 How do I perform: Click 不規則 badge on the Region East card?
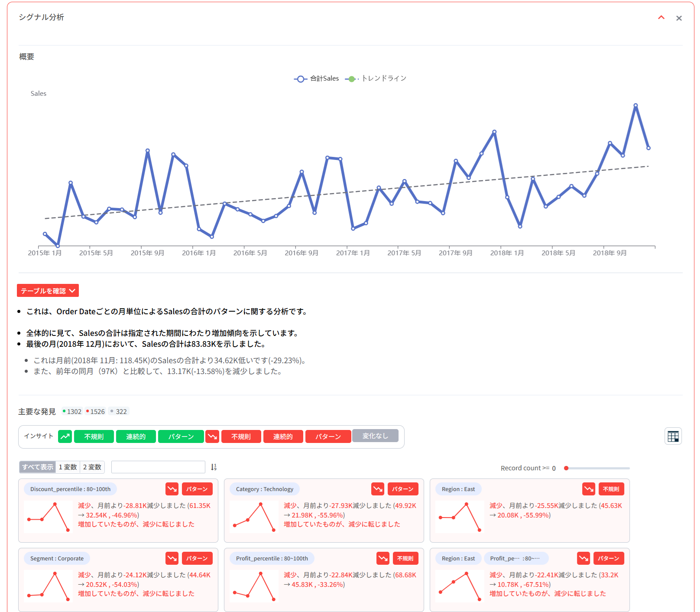point(611,489)
